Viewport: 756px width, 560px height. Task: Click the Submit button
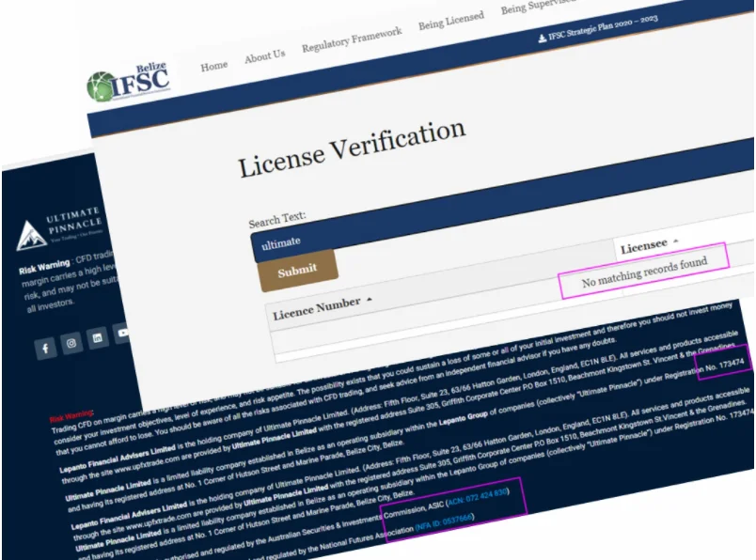pyautogui.click(x=297, y=270)
